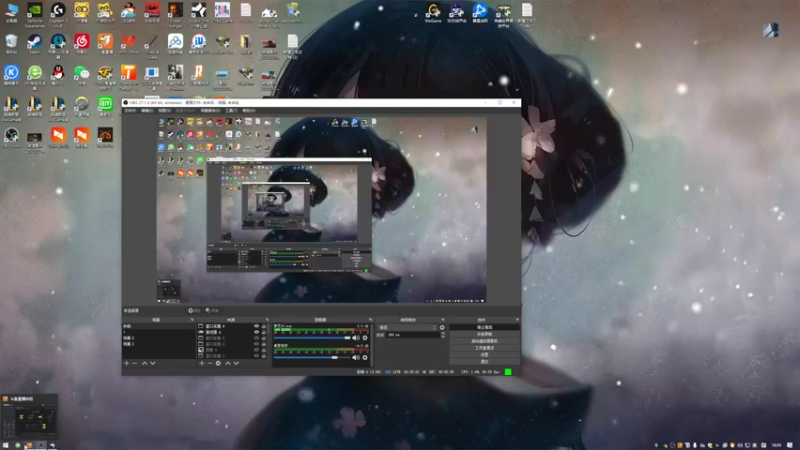Open the 360 browser green shortcut
The image size is (800, 450).
[35, 76]
